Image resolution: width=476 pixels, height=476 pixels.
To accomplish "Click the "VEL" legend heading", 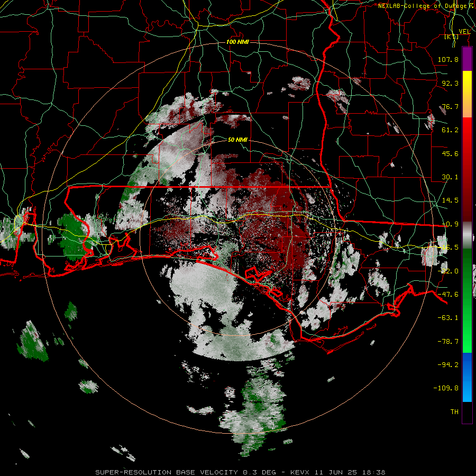I will [464, 32].
